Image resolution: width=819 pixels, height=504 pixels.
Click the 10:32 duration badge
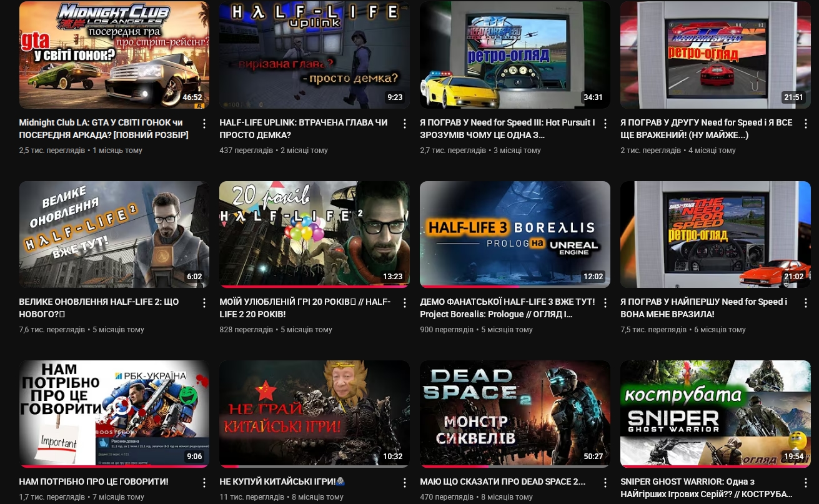click(x=393, y=457)
